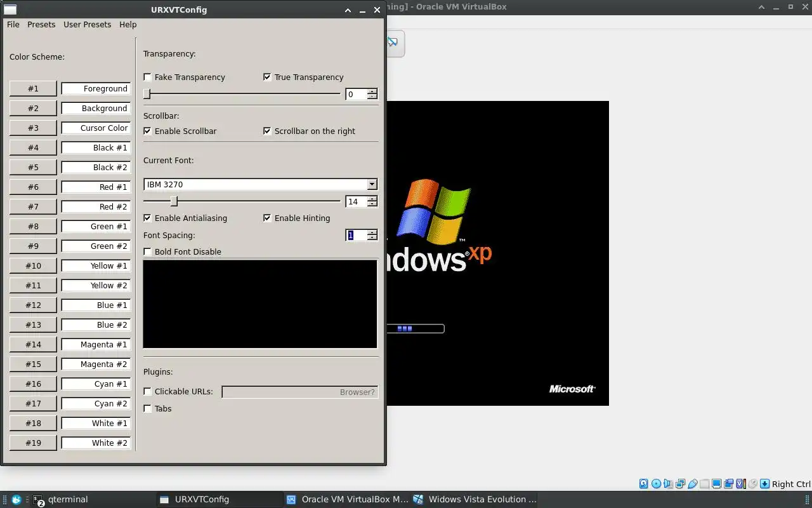Click Widows Vista Evolution taskbar icon
The height and width of the screenshot is (508, 812).
(418, 500)
